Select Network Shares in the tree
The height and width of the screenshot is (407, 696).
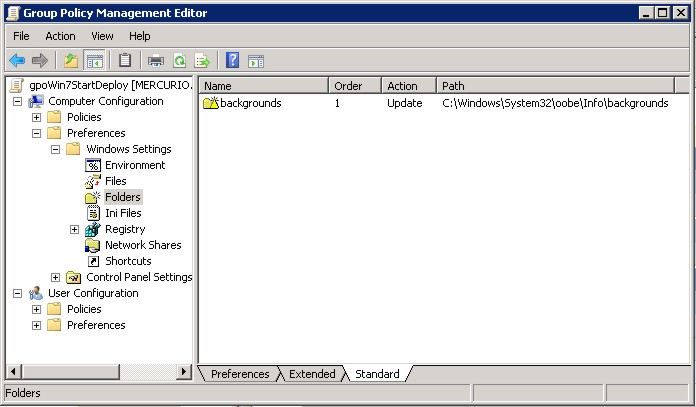click(x=142, y=245)
